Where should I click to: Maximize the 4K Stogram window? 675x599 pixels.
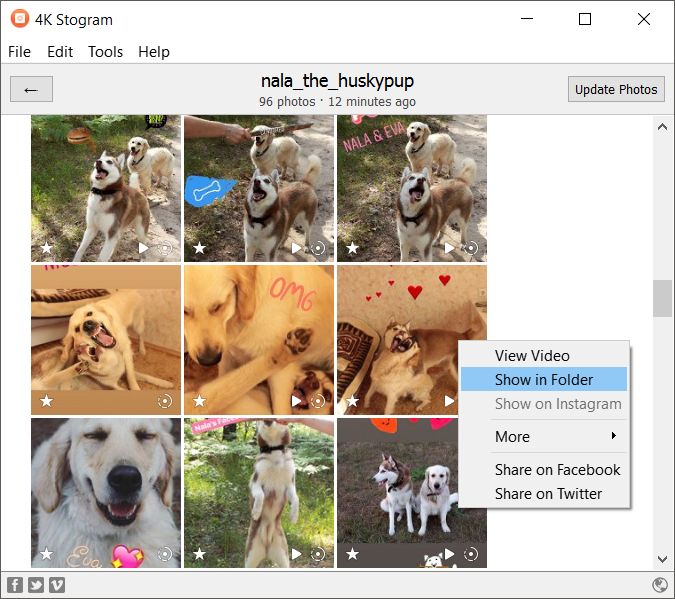pyautogui.click(x=585, y=19)
